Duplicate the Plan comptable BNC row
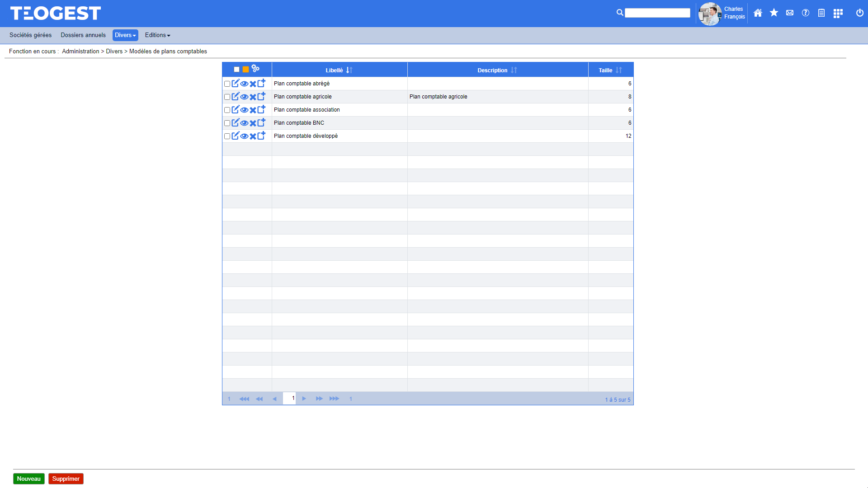This screenshot has height=488, width=868. click(261, 122)
